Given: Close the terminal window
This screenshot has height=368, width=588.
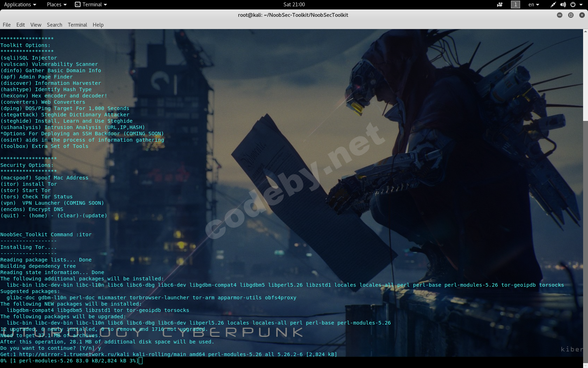Looking at the screenshot, I should (582, 15).
